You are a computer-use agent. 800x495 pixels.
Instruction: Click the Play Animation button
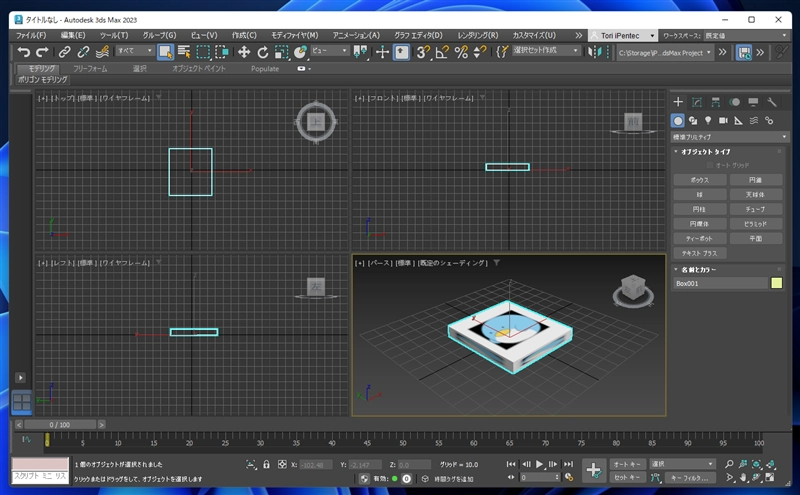[x=539, y=464]
